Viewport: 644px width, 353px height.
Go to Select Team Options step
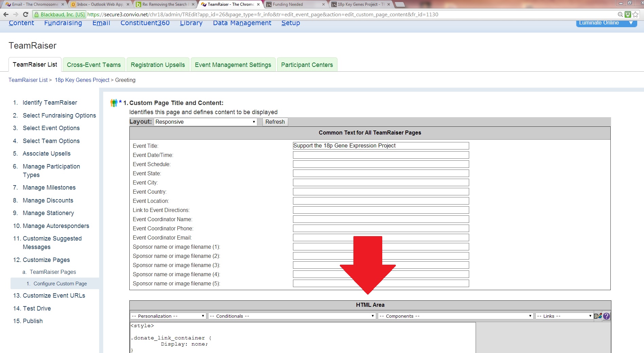[51, 141]
